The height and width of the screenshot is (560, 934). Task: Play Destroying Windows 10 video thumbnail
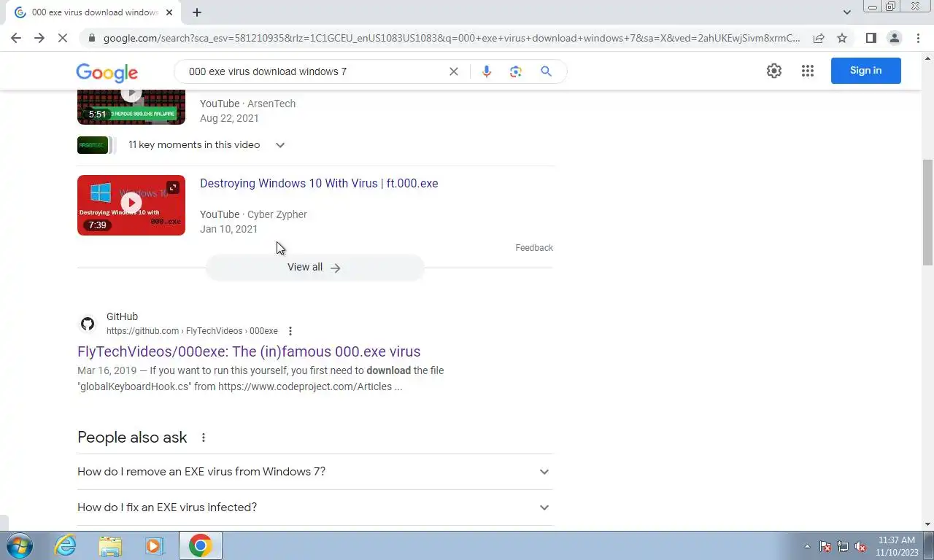(131, 205)
